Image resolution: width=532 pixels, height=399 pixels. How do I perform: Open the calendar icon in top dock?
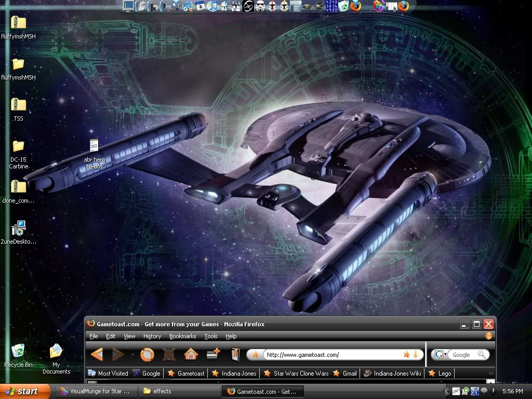200,6
